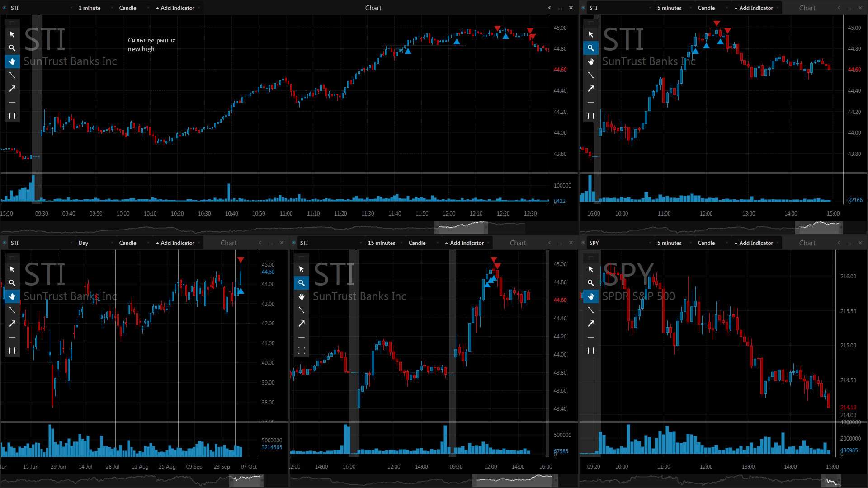Viewport: 868px width, 488px height.
Task: Add Indicator to STI 1 minute chart
Action: 177,8
